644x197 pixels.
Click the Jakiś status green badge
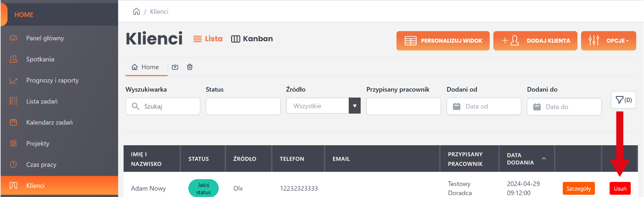pos(203,189)
